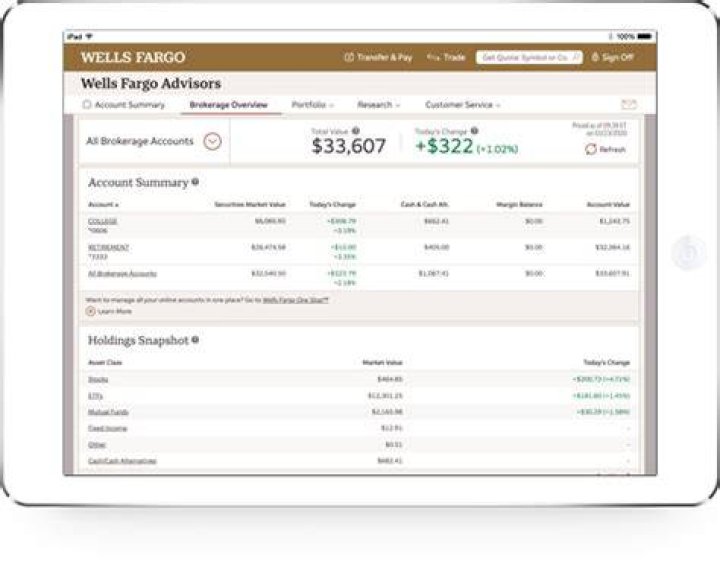This screenshot has height=561, width=720.
Task: Open the RETIREMENT account link
Action: coord(108,247)
